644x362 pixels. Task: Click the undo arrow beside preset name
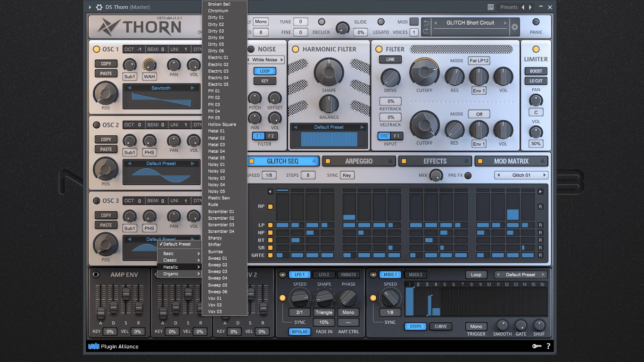click(426, 23)
